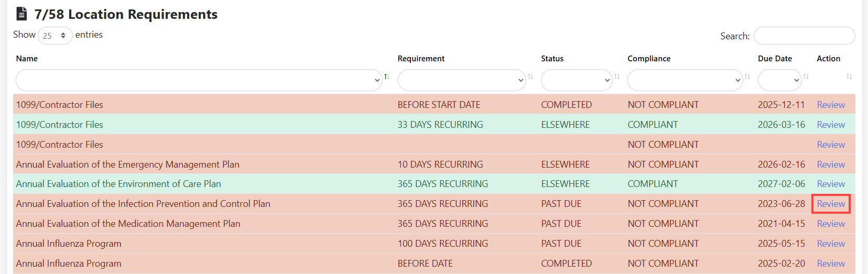Review Emergency Management Plan evaluation
The height and width of the screenshot is (274, 868).
(x=831, y=165)
